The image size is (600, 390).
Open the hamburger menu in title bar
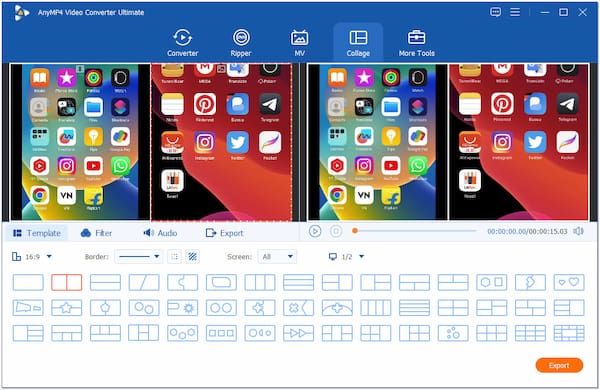click(x=515, y=12)
